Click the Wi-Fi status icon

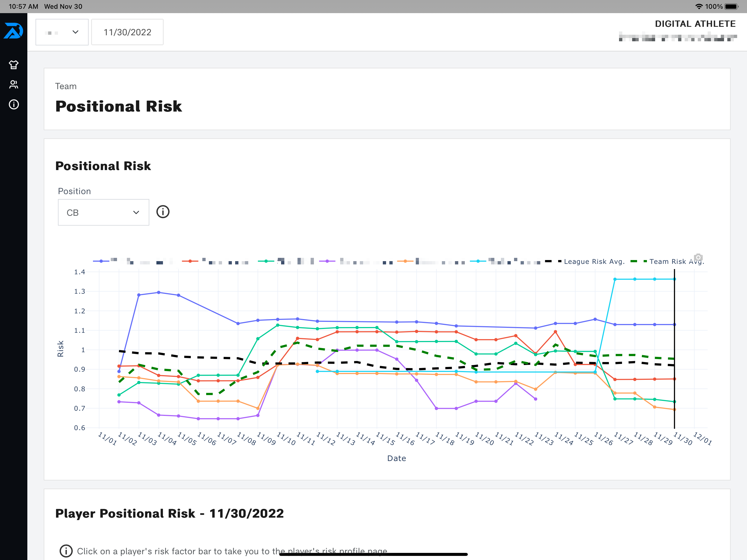coord(699,6)
